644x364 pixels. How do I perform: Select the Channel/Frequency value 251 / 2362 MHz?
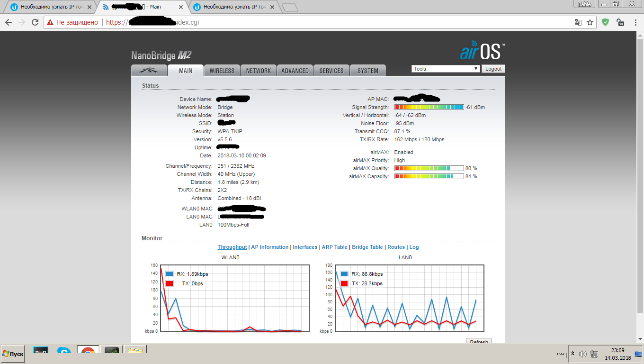click(x=236, y=166)
